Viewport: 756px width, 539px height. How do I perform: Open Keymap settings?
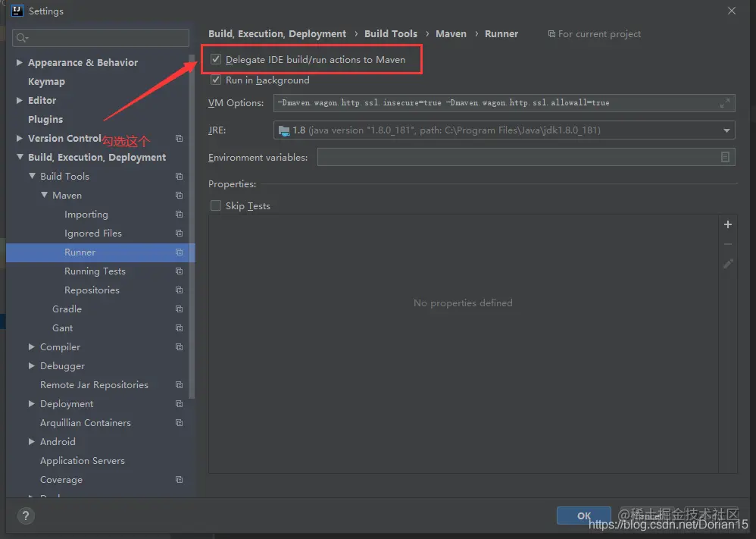(46, 82)
